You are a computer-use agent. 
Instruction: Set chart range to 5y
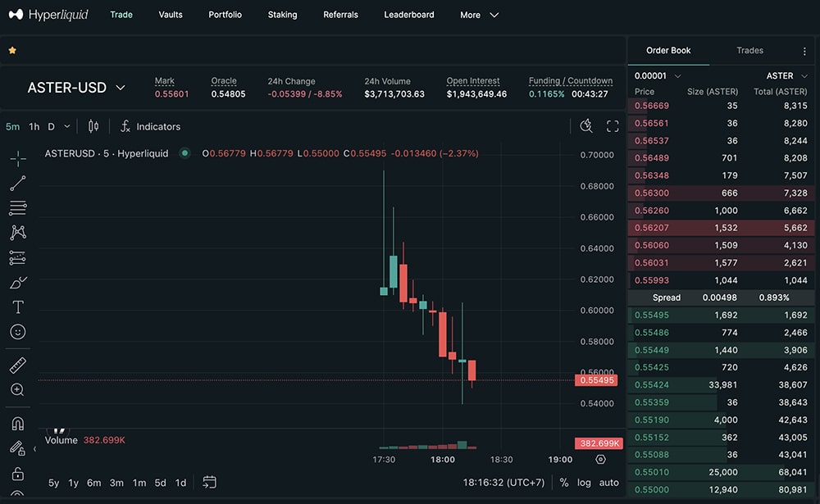54,483
